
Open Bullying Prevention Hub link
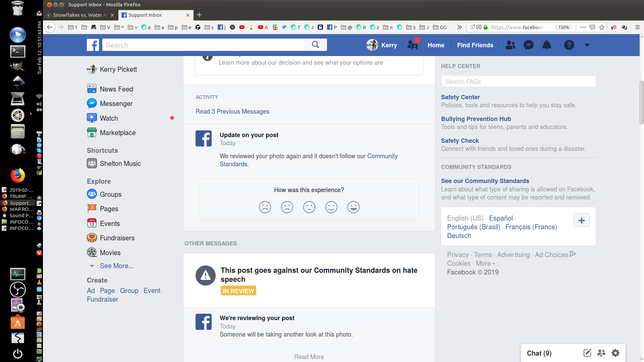pyautogui.click(x=476, y=119)
